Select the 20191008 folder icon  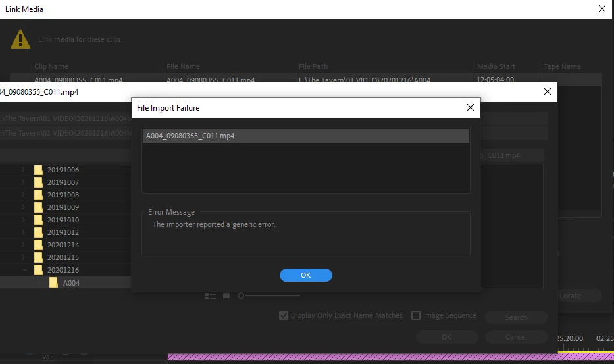tap(38, 195)
